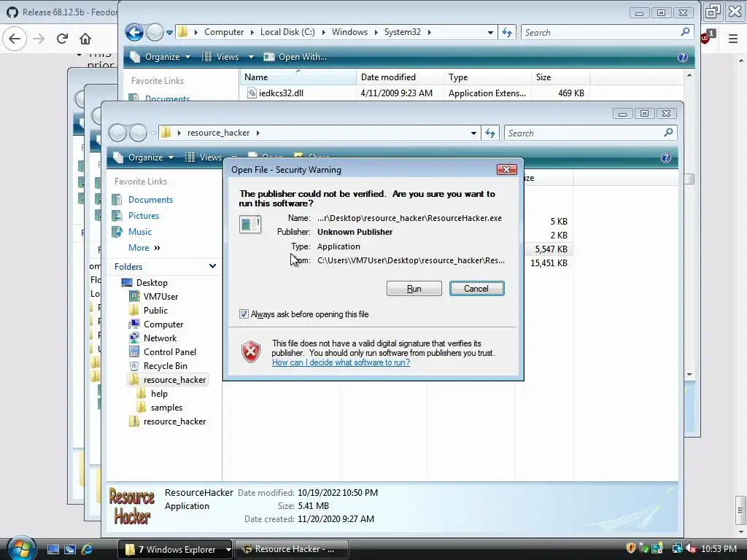Sort by Name column in System32 window
This screenshot has height=560, width=747.
pyautogui.click(x=298, y=77)
